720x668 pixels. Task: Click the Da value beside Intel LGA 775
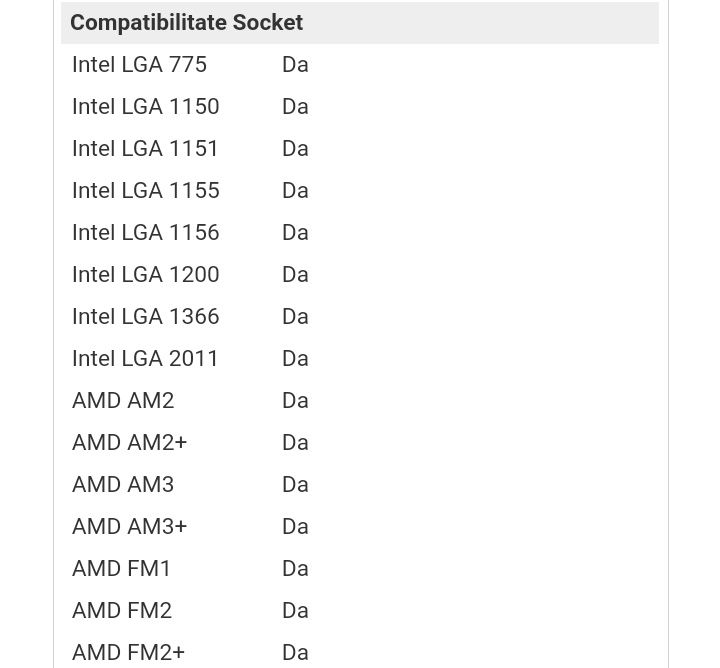(295, 64)
